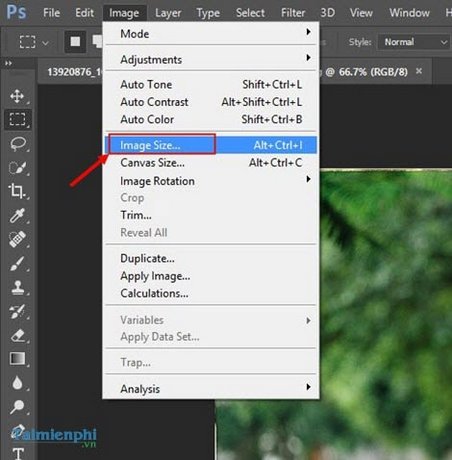Select the Dodge tool
The height and width of the screenshot is (460, 452).
[x=17, y=406]
